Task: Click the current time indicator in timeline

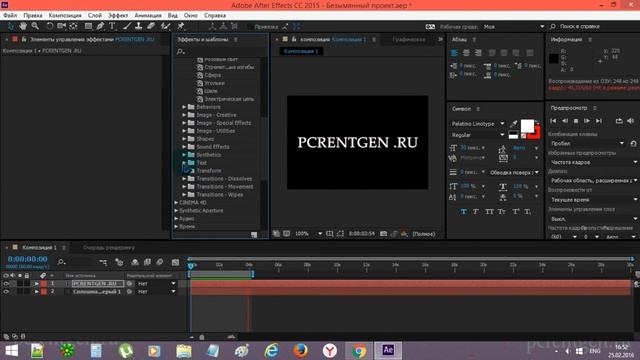Action: 191,266
